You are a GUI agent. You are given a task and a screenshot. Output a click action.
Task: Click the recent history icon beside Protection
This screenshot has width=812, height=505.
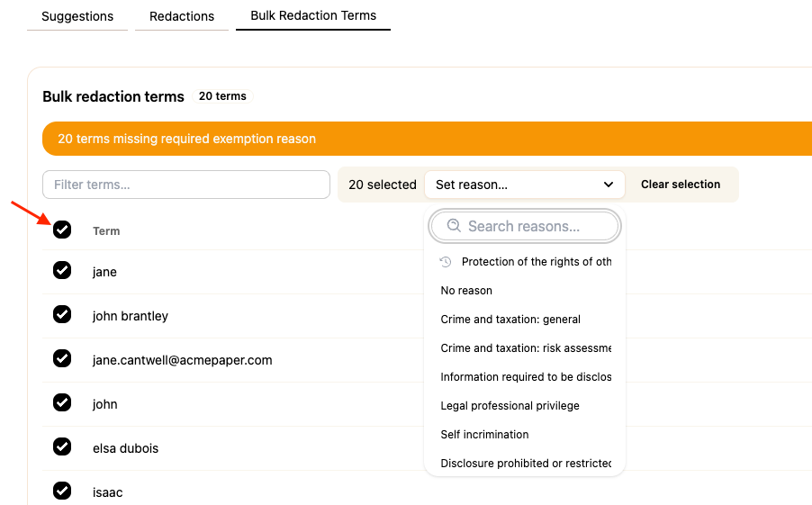(446, 262)
